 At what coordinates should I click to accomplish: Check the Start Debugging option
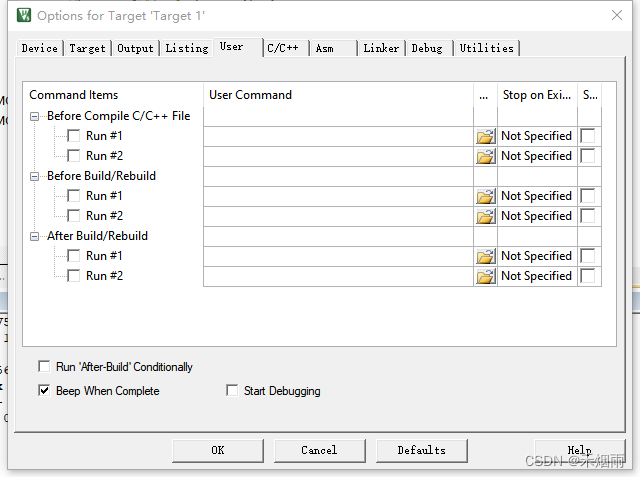point(233,391)
